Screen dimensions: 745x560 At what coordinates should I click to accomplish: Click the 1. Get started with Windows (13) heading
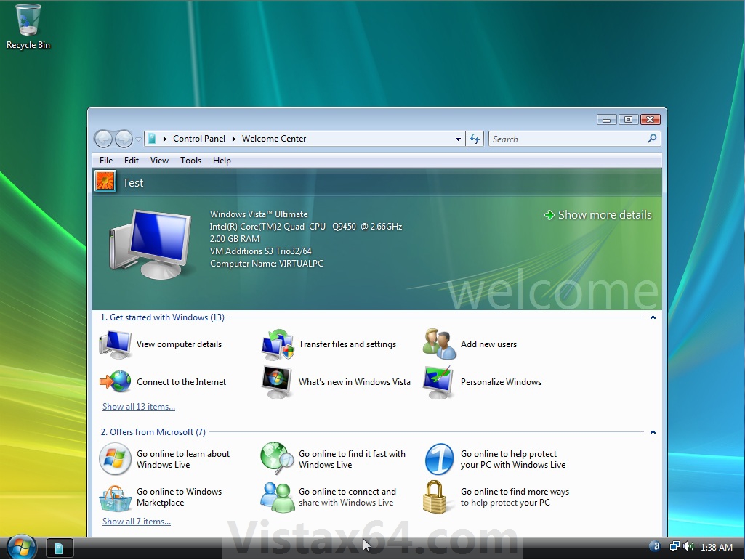click(x=162, y=317)
